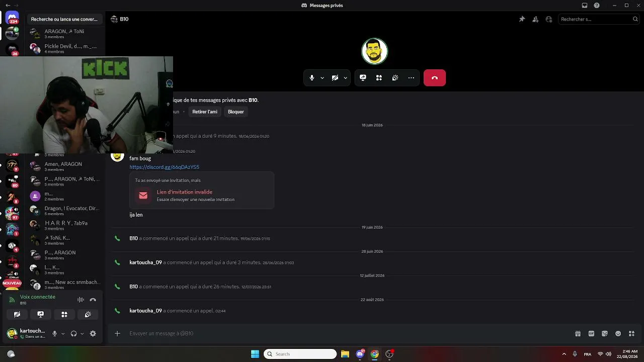Open soundboard from the voice panel
The height and width of the screenshot is (362, 644).
[x=88, y=314]
